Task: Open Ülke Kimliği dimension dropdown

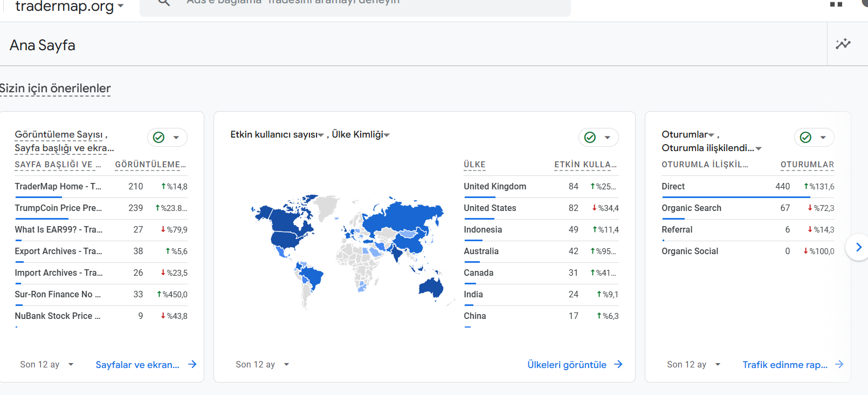Action: [361, 134]
